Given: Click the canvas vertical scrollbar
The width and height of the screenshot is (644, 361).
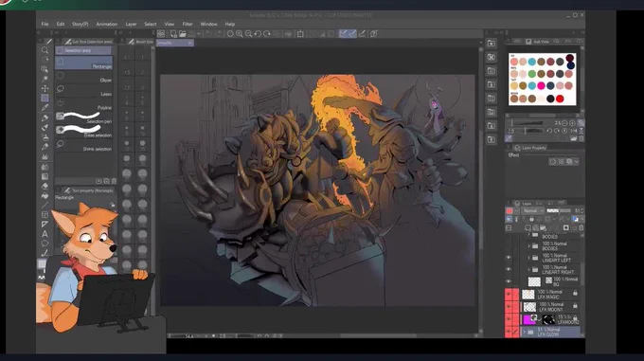Looking at the screenshot, I should click(480, 189).
